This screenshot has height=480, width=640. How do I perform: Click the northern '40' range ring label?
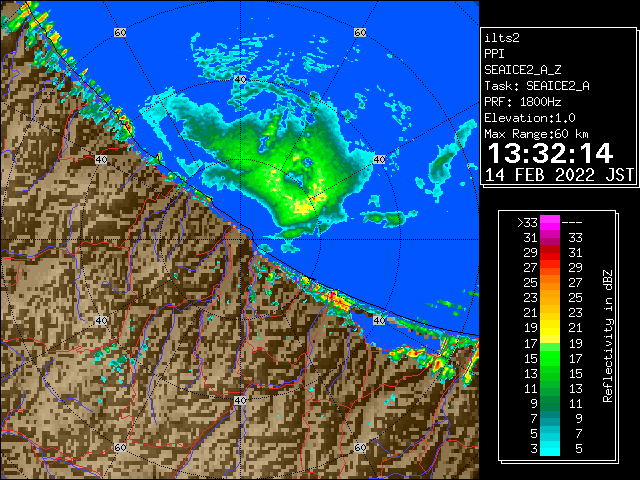tap(240, 79)
